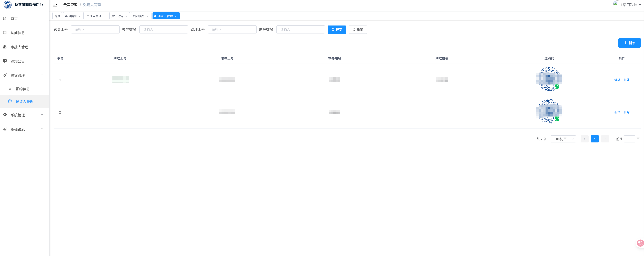Click the blue 搜索 search button
The width and height of the screenshot is (644, 256).
pyautogui.click(x=337, y=30)
